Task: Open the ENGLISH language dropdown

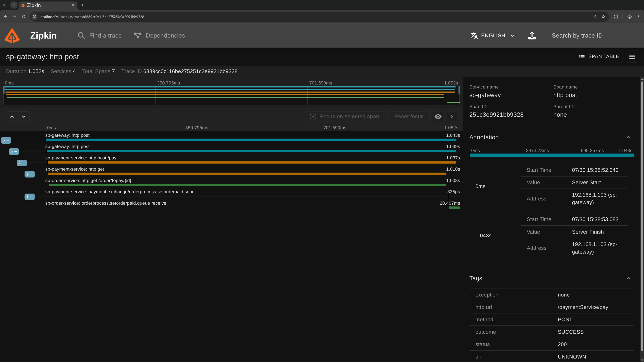Action: click(493, 36)
